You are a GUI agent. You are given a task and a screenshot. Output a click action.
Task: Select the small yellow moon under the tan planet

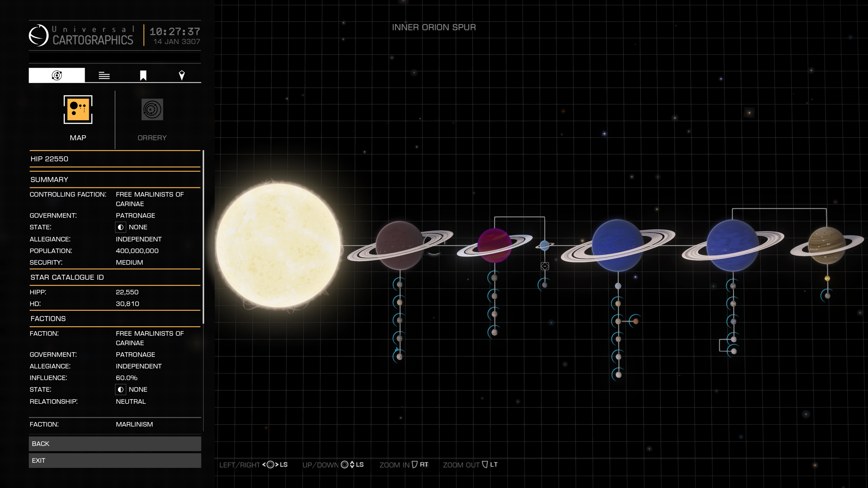(x=827, y=278)
